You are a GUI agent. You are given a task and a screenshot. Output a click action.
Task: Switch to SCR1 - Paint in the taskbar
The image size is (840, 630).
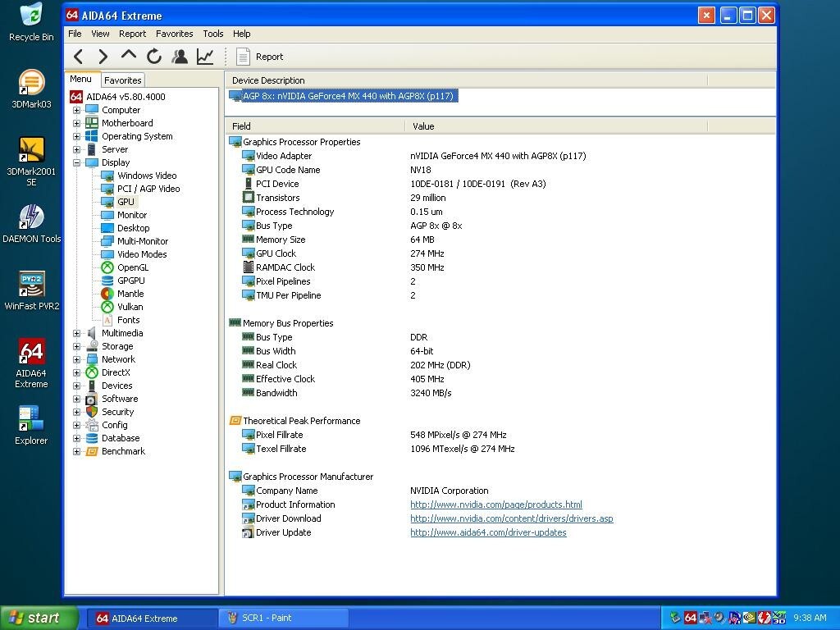click(x=284, y=619)
